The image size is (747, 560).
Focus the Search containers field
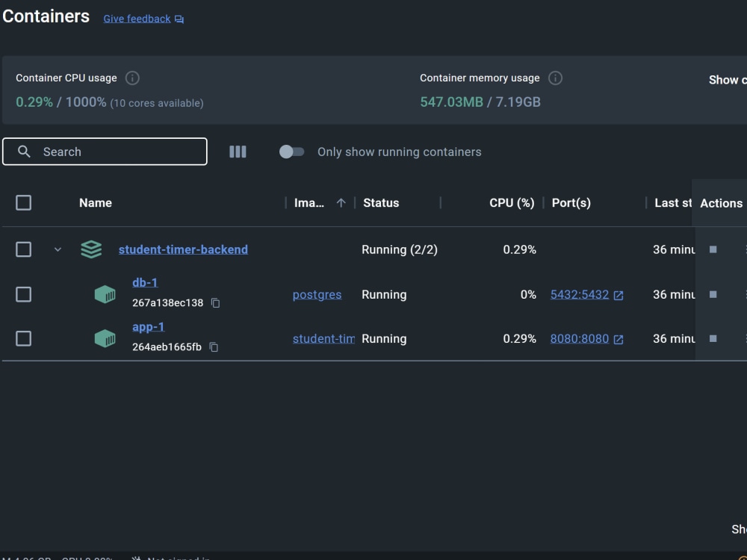[105, 152]
